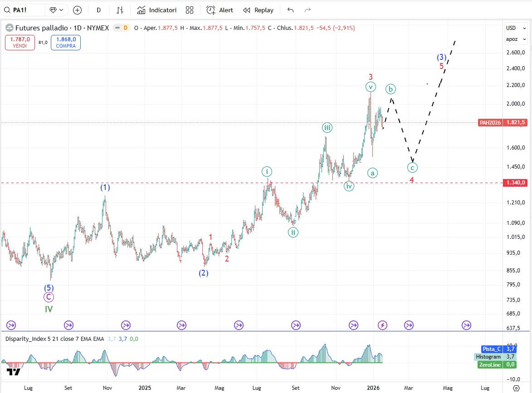The image size is (532, 393).
Task: Click the VENDI 1.787,0 sell button
Action: pos(20,43)
